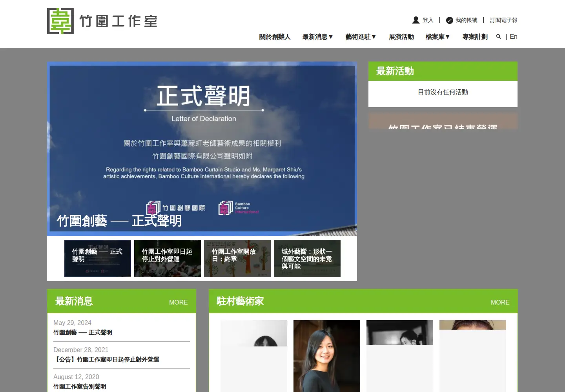Image resolution: width=565 pixels, height=392 pixels.
Task: Select the 竹圍工作室開放日：終章 slide thumbnail
Action: pyautogui.click(x=237, y=258)
